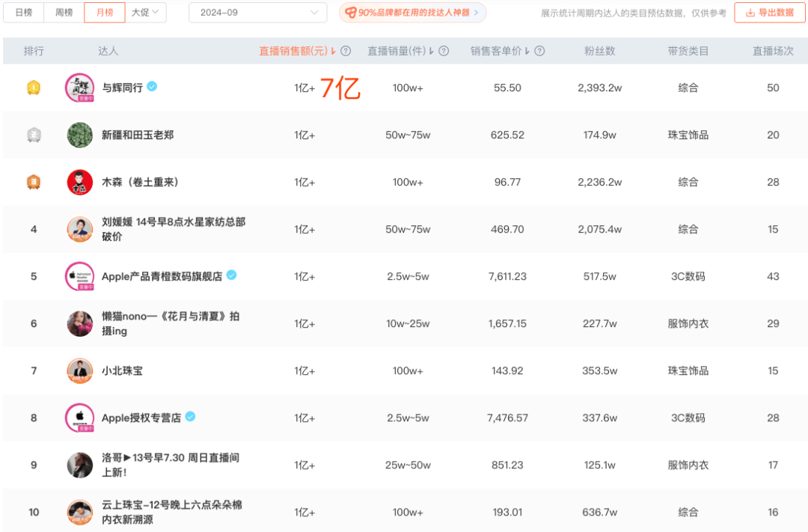The image size is (808, 532).
Task: Click the 直播场次 column header
Action: coord(773,51)
